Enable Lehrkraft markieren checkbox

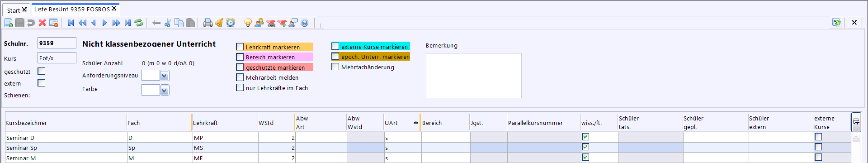pyautogui.click(x=240, y=47)
